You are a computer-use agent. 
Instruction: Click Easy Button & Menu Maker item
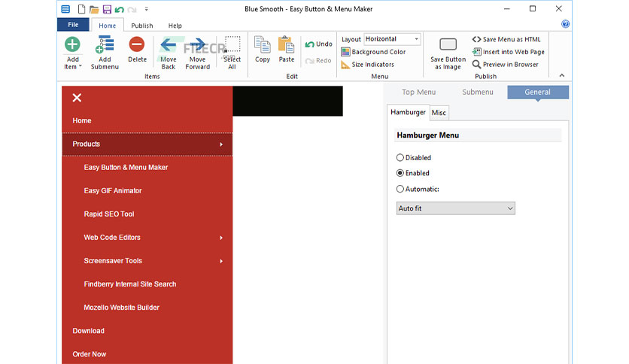click(126, 168)
